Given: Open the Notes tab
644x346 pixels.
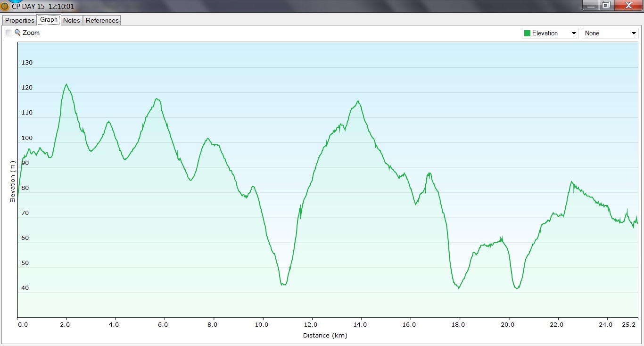Looking at the screenshot, I should 72,20.
